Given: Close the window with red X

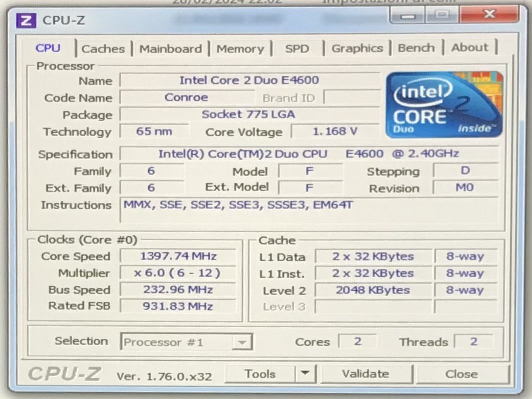Looking at the screenshot, I should coord(489,15).
